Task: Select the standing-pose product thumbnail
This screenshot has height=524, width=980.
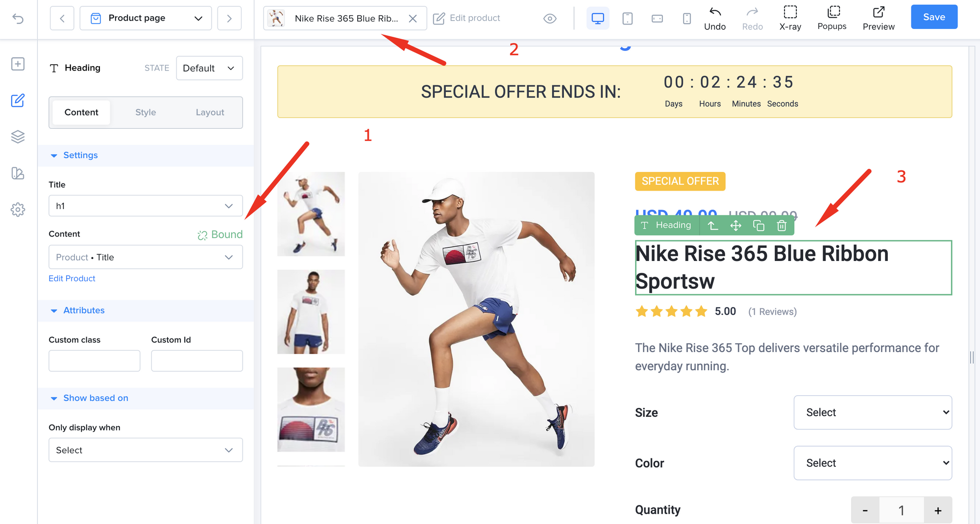Action: (311, 312)
